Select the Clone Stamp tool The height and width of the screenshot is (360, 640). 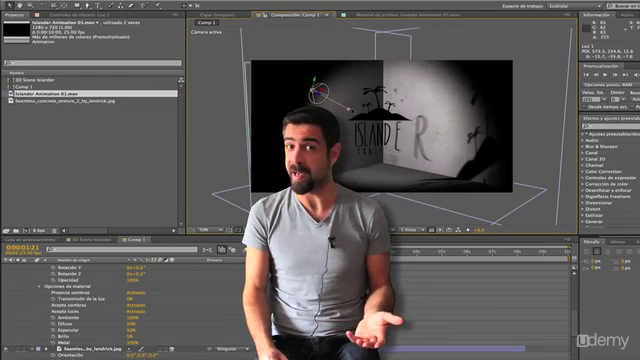tap(120, 5)
